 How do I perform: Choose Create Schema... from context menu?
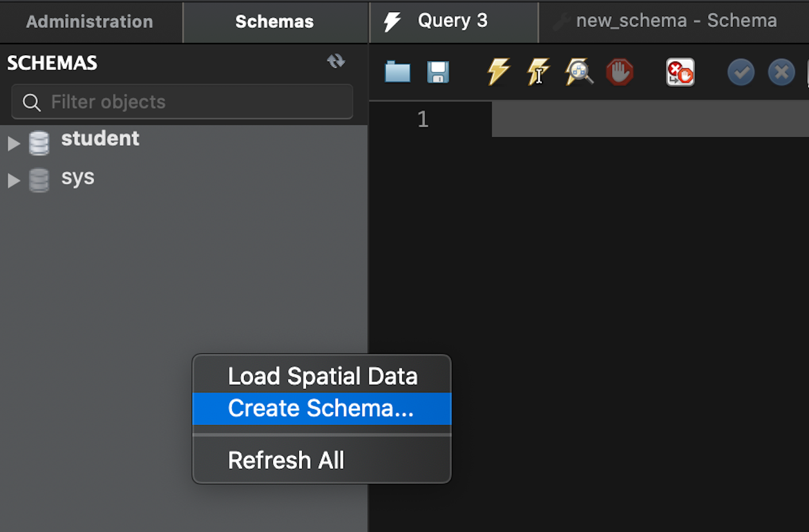[321, 408]
